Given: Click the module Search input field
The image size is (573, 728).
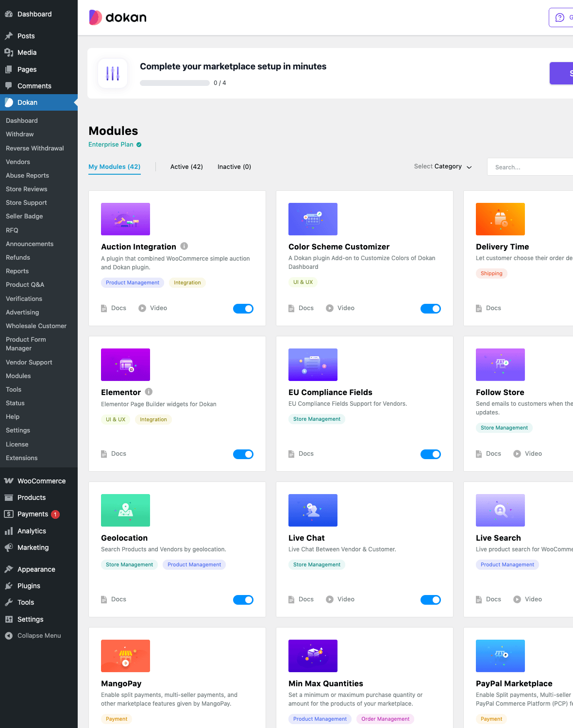Looking at the screenshot, I should click(x=530, y=167).
